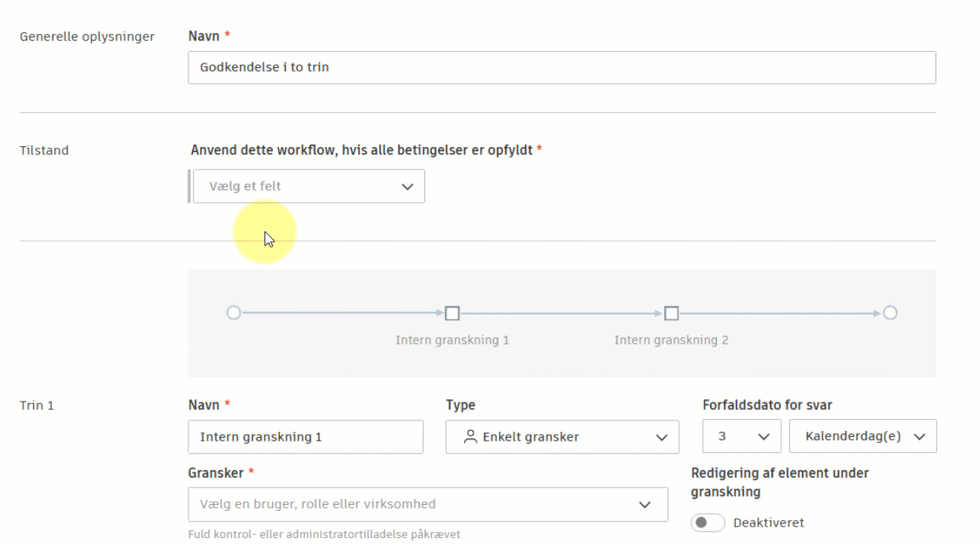Select the Tilstand section label
The image size is (980, 544).
tap(44, 150)
